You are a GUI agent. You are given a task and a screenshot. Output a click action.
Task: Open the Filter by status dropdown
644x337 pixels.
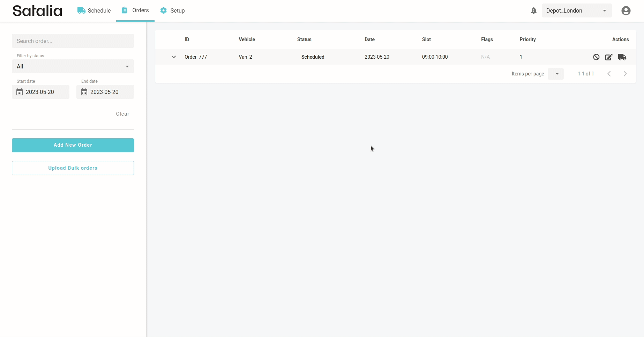click(73, 66)
